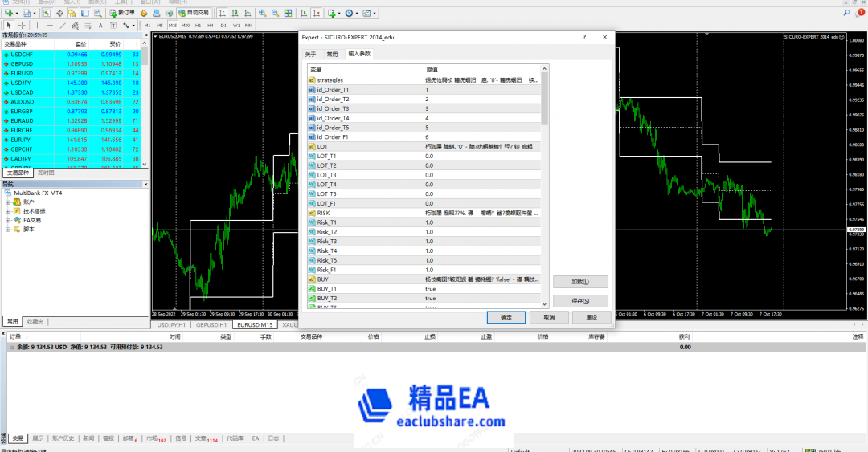Select the M5 timeframe button

pos(160,26)
